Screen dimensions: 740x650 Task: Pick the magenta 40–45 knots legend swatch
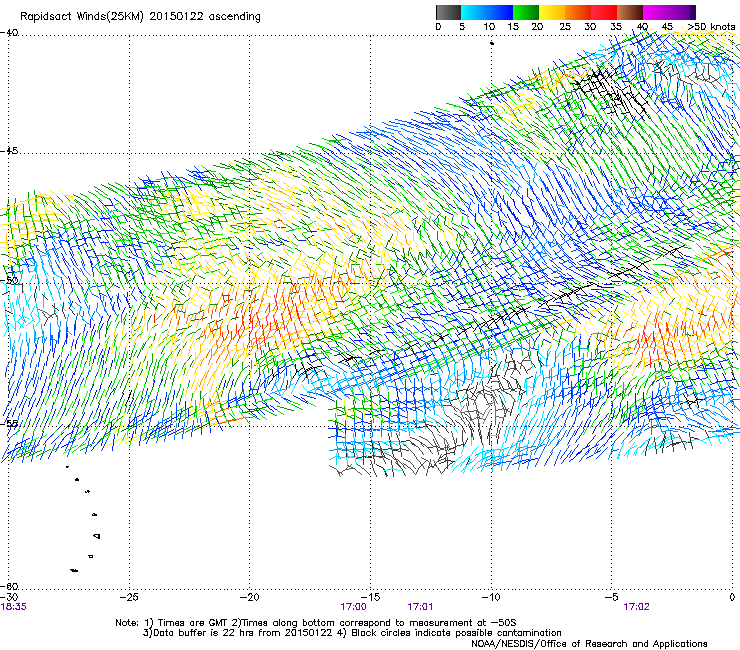[656, 12]
